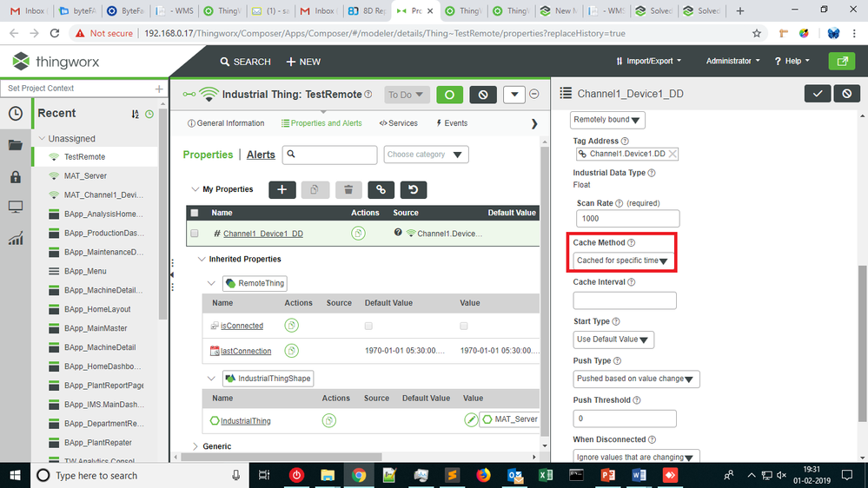The image size is (868, 488).
Task: Open the Analytics chart sidebar icon
Action: click(16, 239)
